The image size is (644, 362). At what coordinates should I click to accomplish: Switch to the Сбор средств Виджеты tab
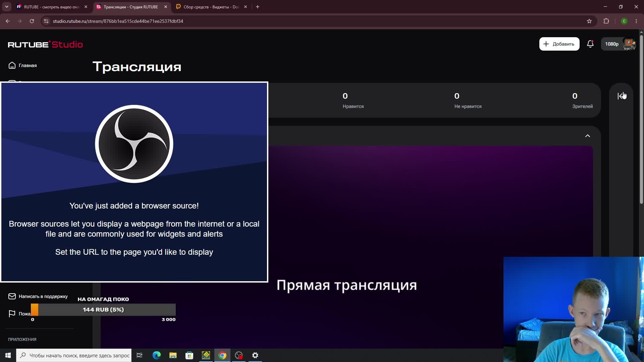coord(211,7)
